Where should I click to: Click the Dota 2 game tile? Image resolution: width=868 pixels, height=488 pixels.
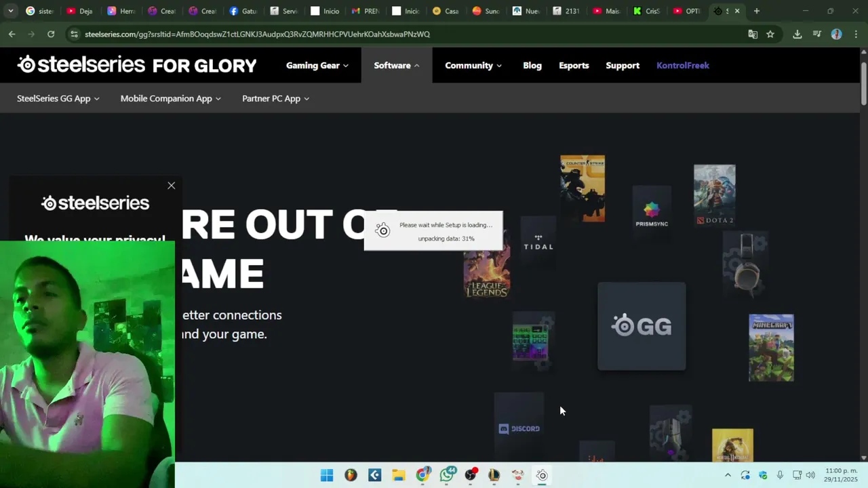pos(715,195)
